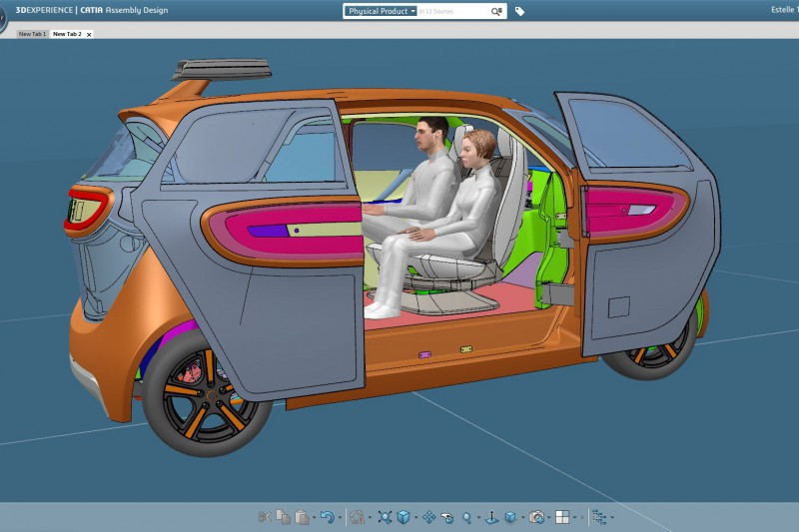Click the Normal View icon
The image size is (799, 532).
pos(491,517)
